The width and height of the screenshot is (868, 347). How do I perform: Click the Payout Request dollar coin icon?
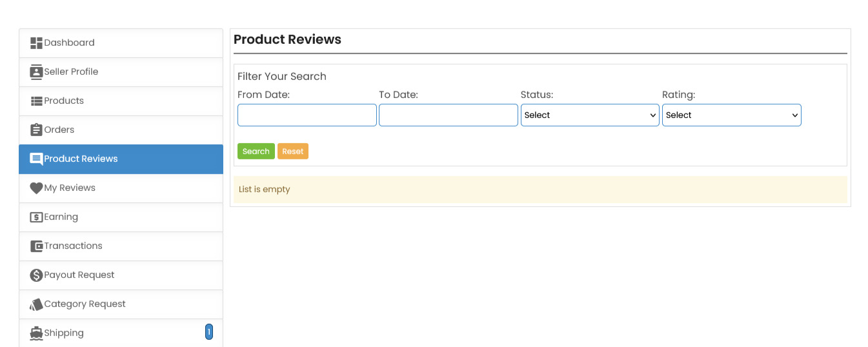36,275
